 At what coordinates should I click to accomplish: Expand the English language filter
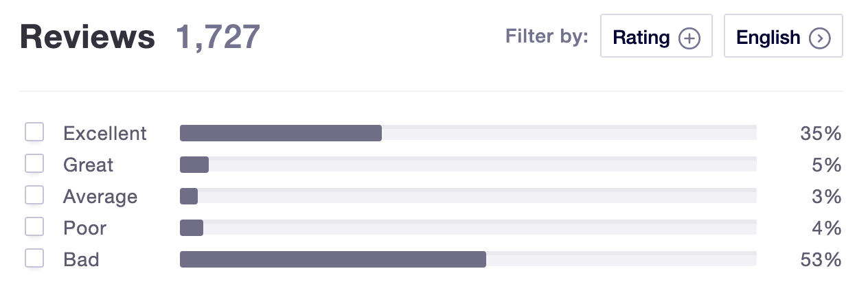pos(783,36)
